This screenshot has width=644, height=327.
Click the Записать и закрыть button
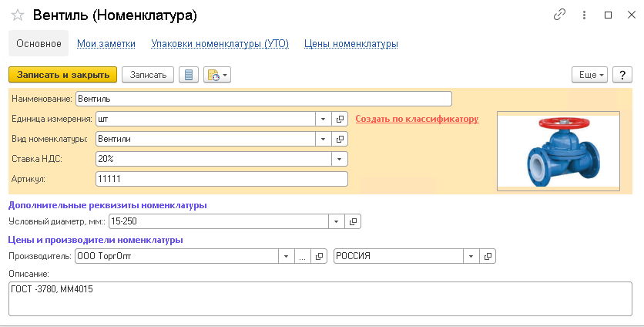click(63, 75)
